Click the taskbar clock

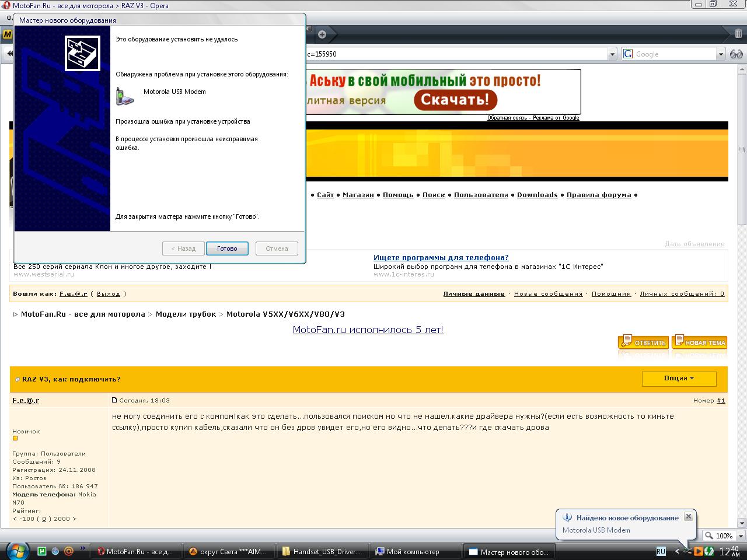(729, 551)
